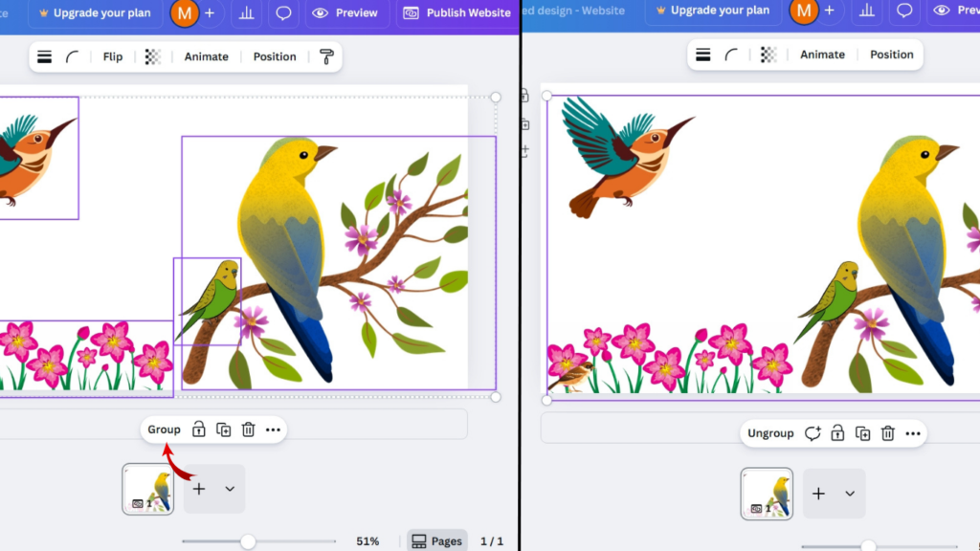Add a comment using icon beside Ungroup

813,433
